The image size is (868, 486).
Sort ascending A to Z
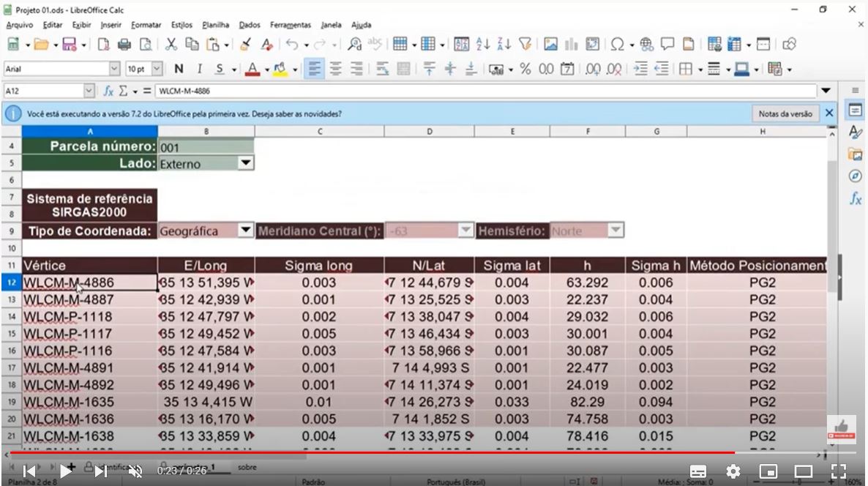tap(483, 45)
